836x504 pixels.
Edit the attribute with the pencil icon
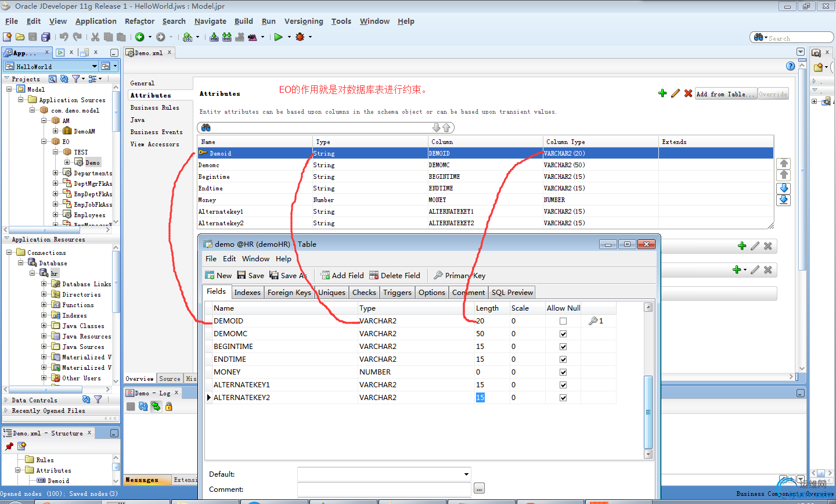[675, 93]
